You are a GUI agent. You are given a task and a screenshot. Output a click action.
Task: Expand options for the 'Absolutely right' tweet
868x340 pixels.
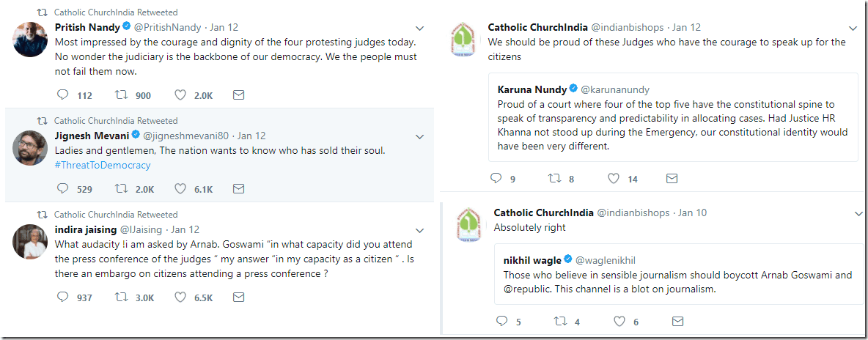(x=859, y=213)
